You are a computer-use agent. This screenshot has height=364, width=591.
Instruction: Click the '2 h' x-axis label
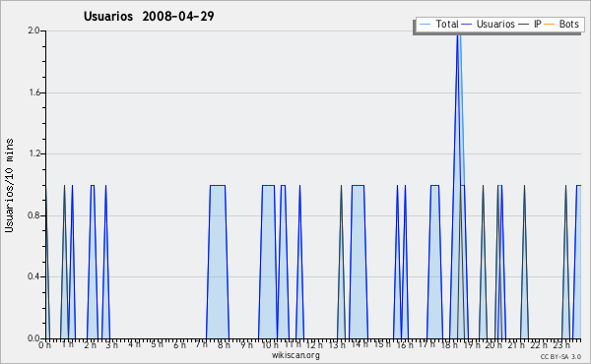point(90,344)
